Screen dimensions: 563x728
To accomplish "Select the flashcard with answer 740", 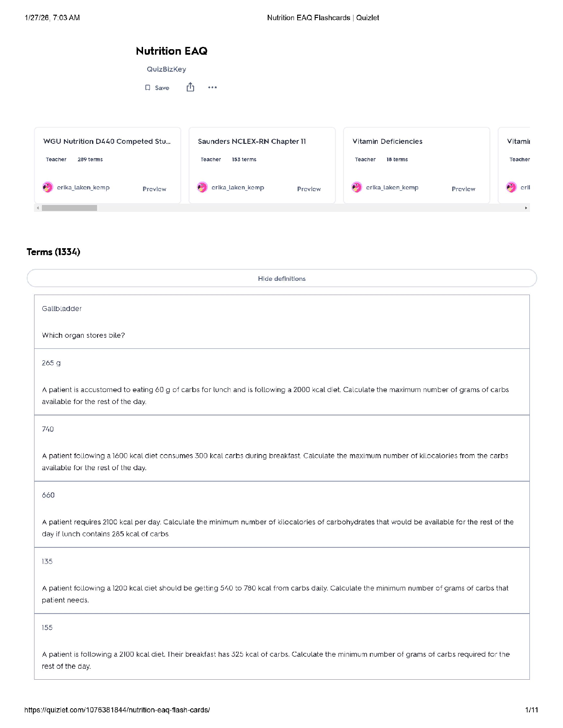I will 281,448.
